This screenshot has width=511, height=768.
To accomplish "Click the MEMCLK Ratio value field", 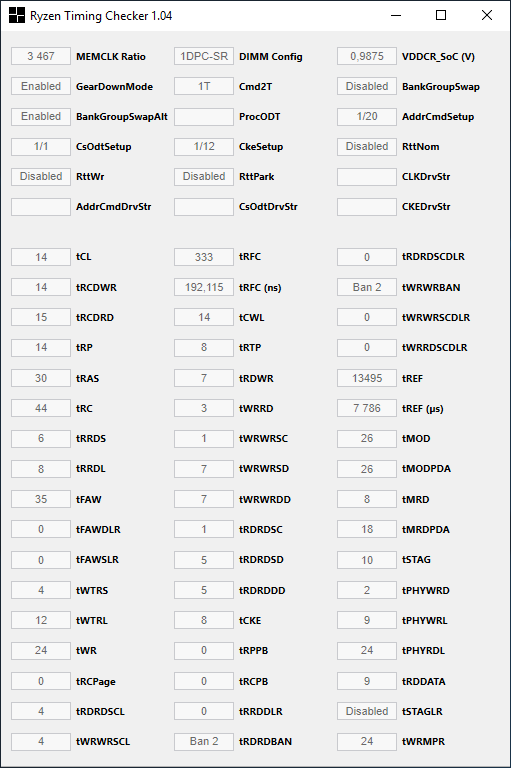I will (x=41, y=56).
